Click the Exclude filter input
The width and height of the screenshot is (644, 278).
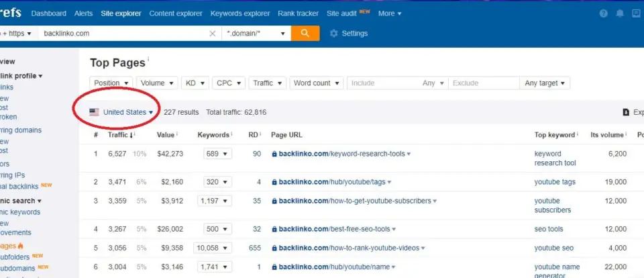coord(484,83)
